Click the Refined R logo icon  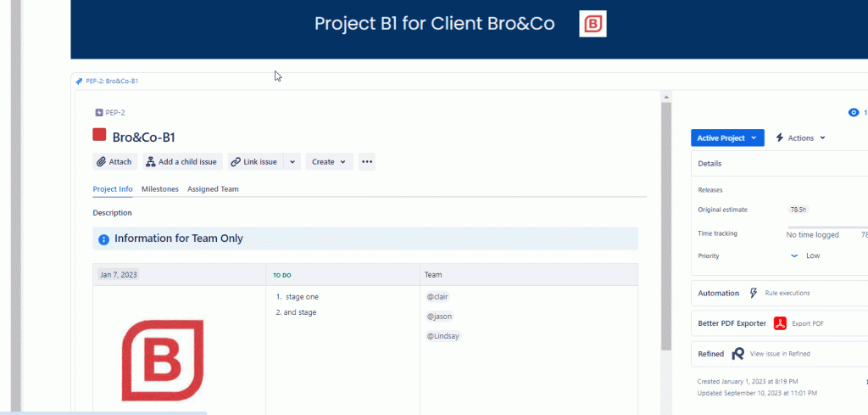coord(738,354)
